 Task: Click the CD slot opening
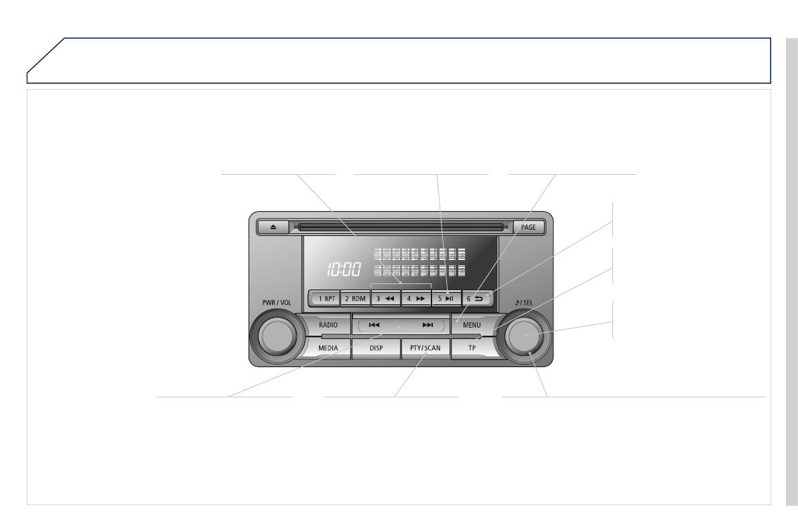click(x=401, y=227)
